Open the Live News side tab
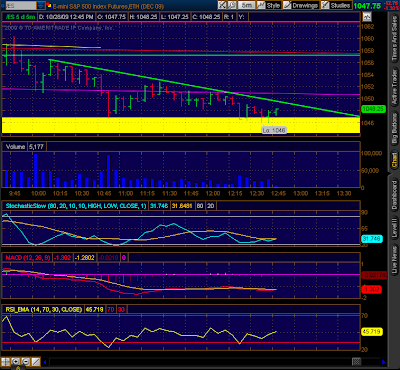 coord(394,260)
